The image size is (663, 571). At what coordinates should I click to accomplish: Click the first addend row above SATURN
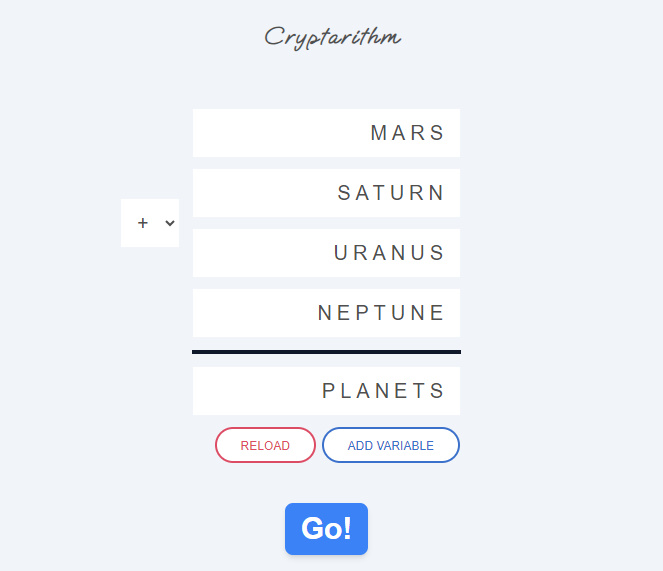click(x=326, y=133)
